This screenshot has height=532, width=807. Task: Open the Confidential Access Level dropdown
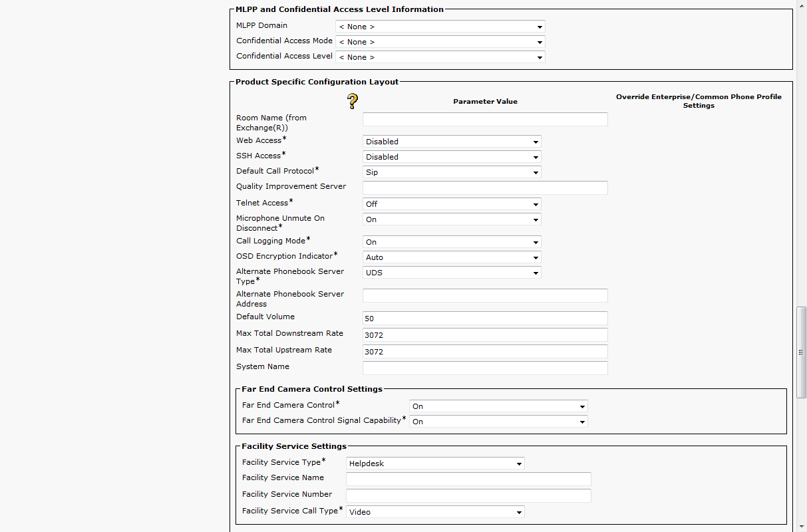click(x=440, y=57)
